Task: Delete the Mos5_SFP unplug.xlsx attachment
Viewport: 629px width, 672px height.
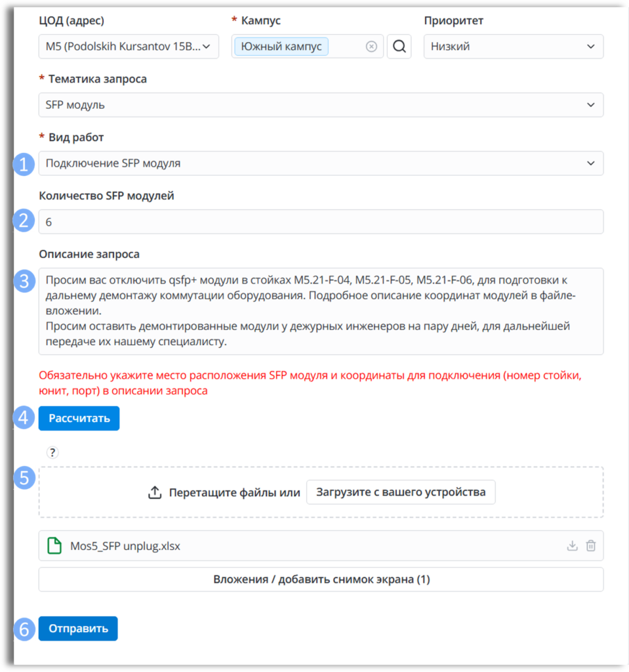Action: click(x=591, y=545)
